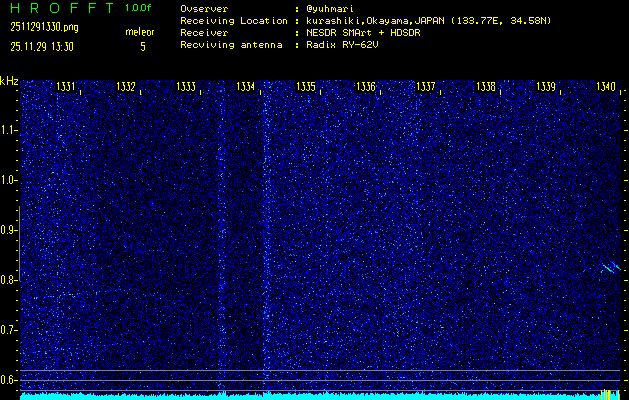Click the version label 1.00f
The height and width of the screenshot is (400, 629).
click(x=138, y=8)
